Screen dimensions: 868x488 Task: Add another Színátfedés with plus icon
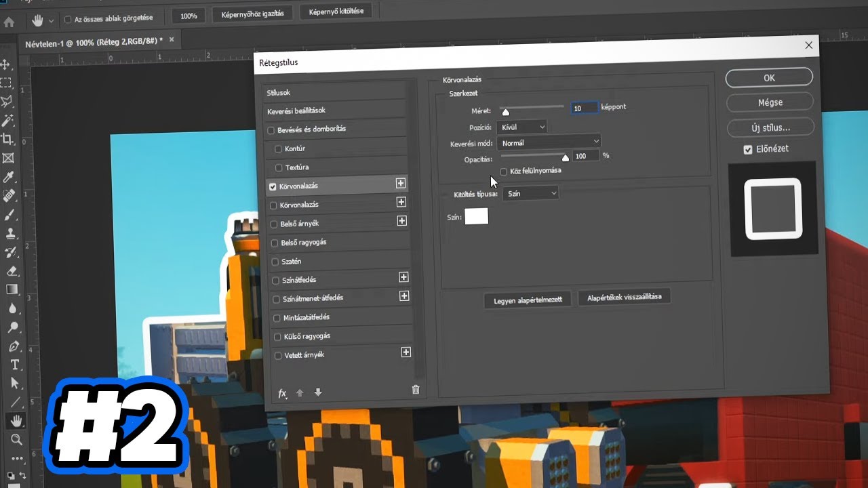[x=403, y=277]
